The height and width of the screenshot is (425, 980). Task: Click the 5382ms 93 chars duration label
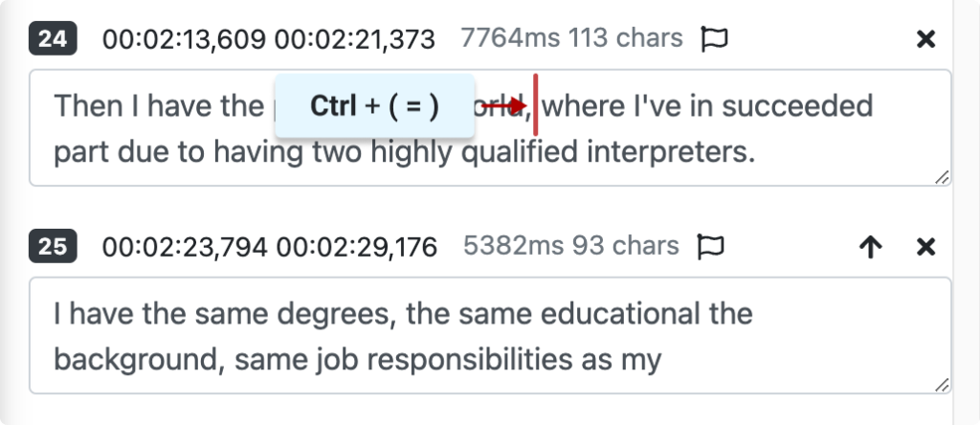(570, 246)
